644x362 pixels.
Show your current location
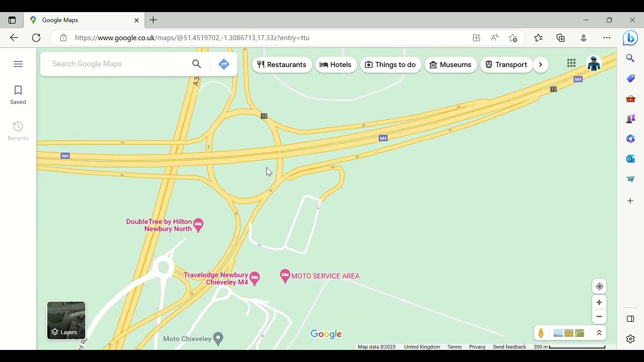click(x=599, y=287)
